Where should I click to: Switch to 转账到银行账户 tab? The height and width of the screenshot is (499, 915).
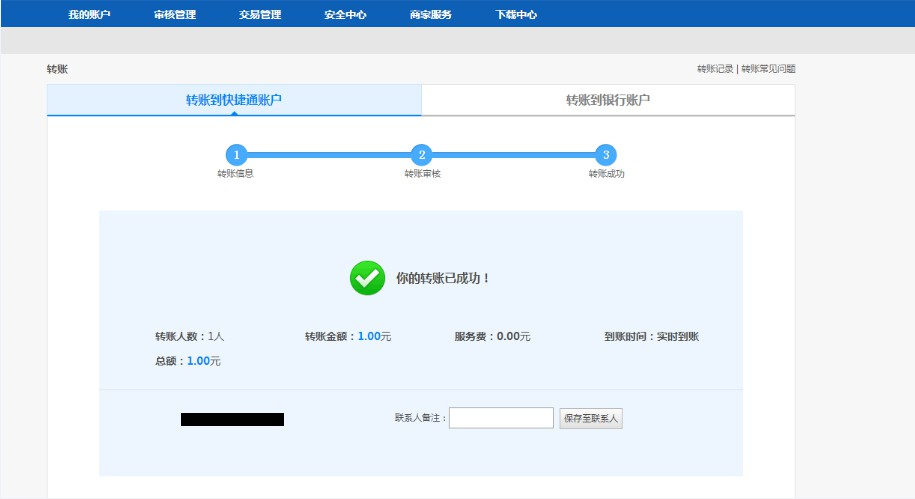tap(608, 100)
